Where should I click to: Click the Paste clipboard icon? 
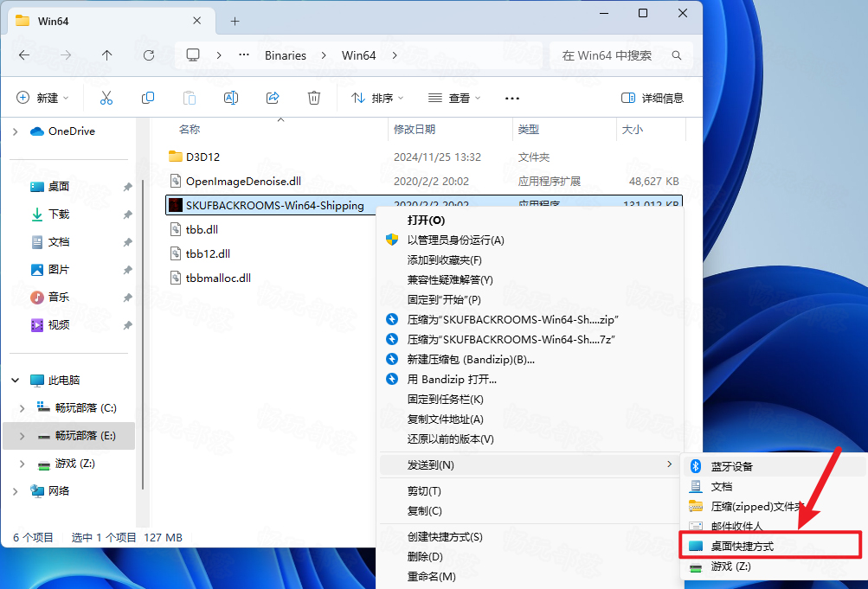pyautogui.click(x=190, y=98)
